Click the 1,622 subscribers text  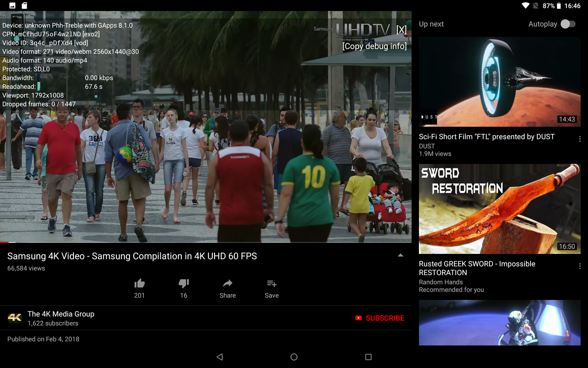[53, 323]
